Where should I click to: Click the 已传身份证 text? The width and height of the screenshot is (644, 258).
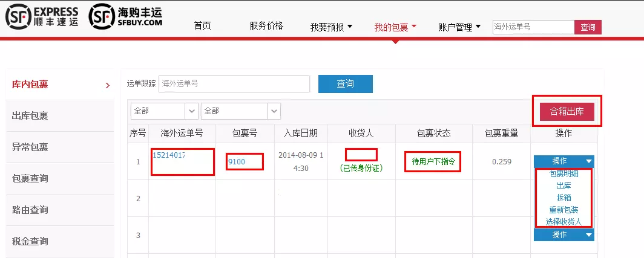(x=361, y=168)
